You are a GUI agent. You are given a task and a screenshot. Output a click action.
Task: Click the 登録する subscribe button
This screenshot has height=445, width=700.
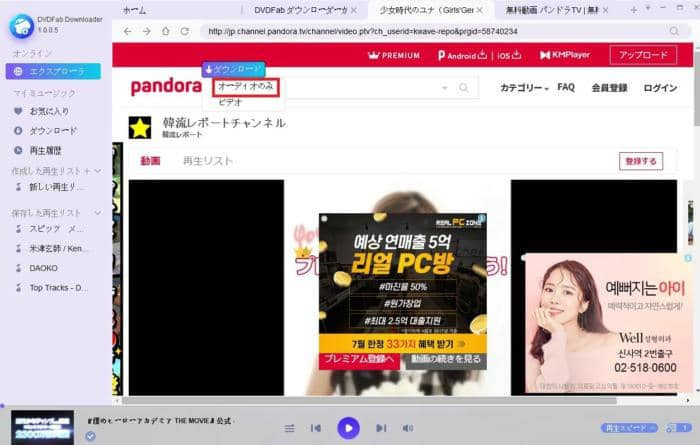coord(641,161)
